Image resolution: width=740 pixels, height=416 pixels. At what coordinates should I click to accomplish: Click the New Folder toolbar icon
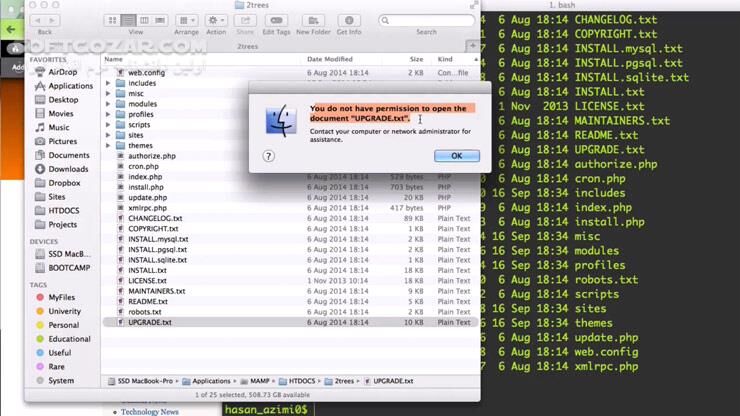point(312,20)
